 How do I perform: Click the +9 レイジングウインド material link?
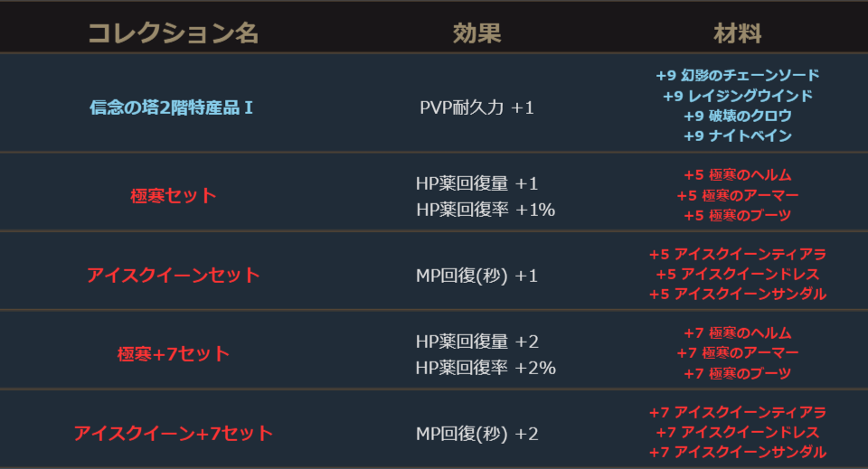737,96
